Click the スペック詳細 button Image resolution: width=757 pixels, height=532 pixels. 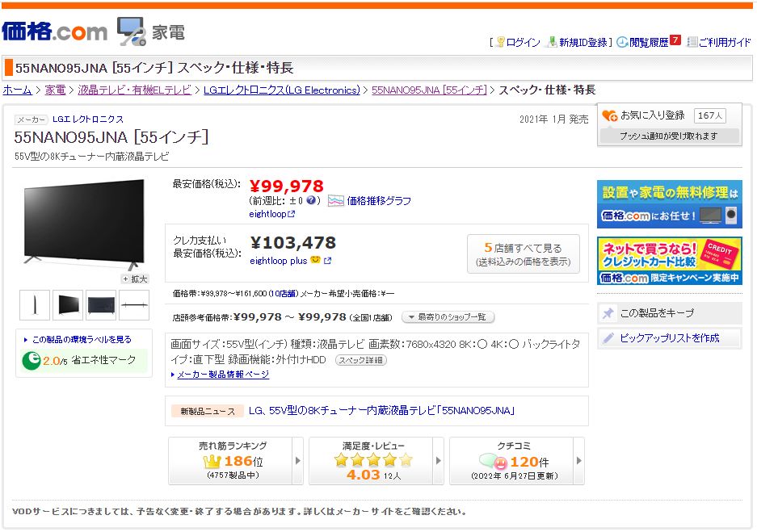pos(360,360)
